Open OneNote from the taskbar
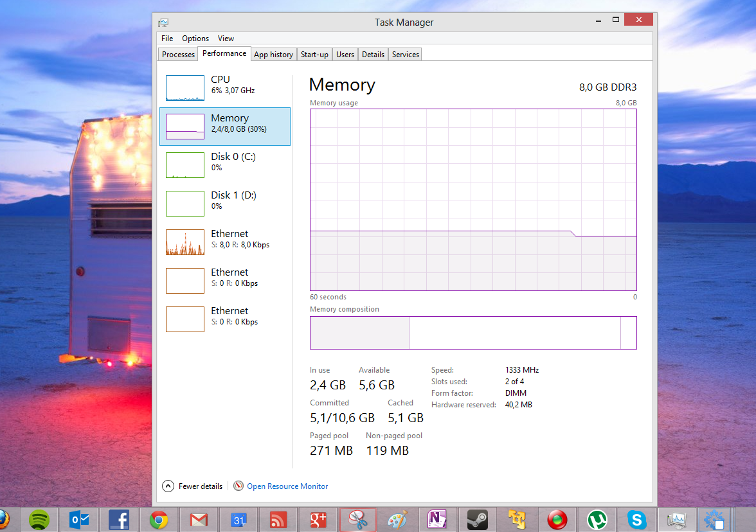This screenshot has height=532, width=756. 437,519
